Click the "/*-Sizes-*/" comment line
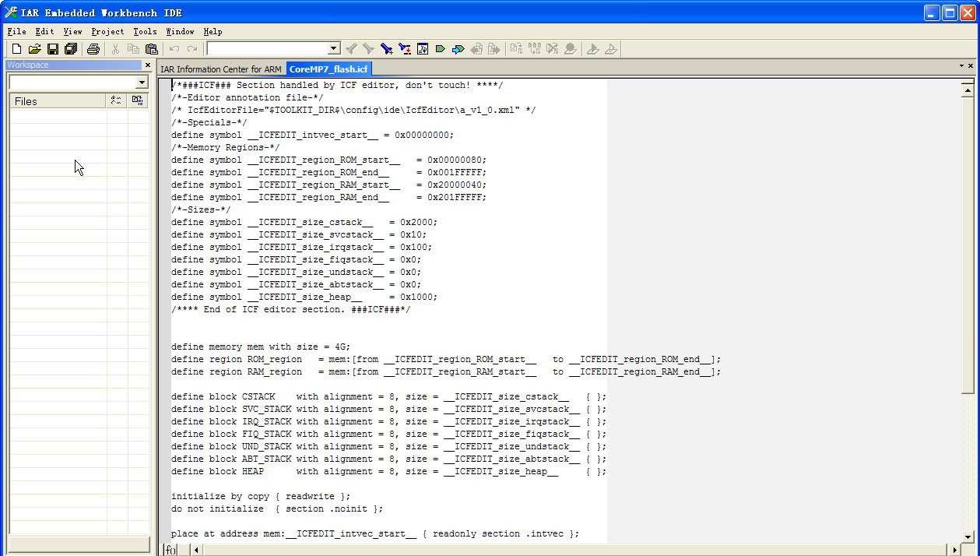 [x=201, y=209]
